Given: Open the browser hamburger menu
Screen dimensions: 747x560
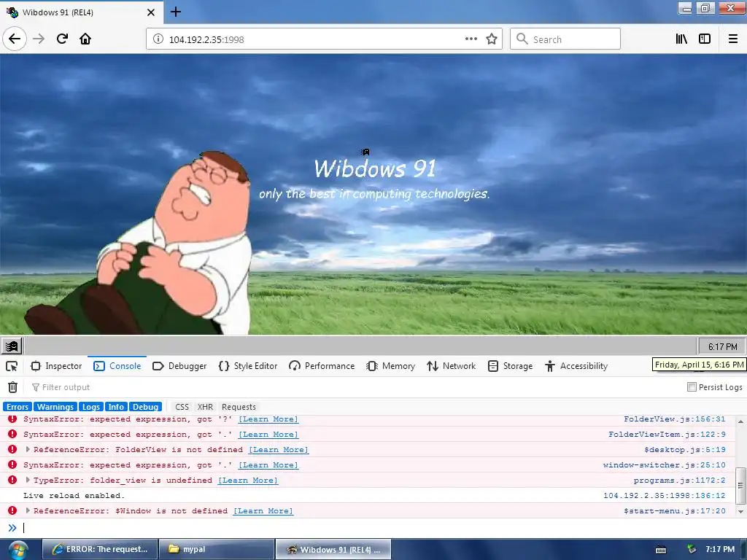Looking at the screenshot, I should [x=733, y=39].
